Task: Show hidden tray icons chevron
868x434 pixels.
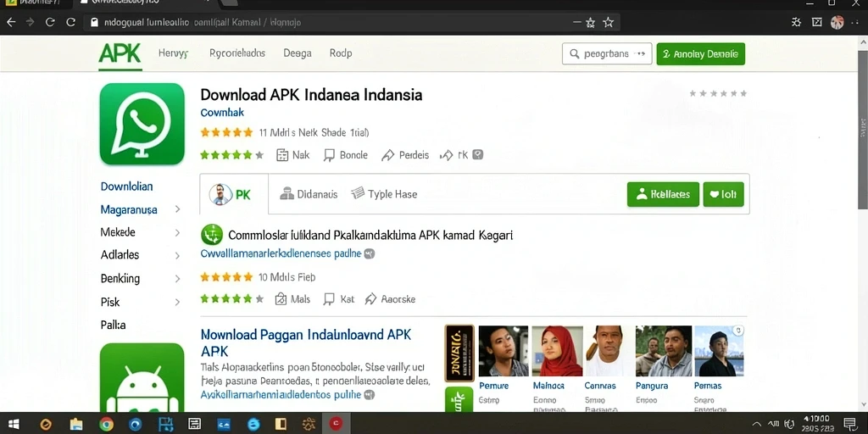Action: tap(757, 425)
